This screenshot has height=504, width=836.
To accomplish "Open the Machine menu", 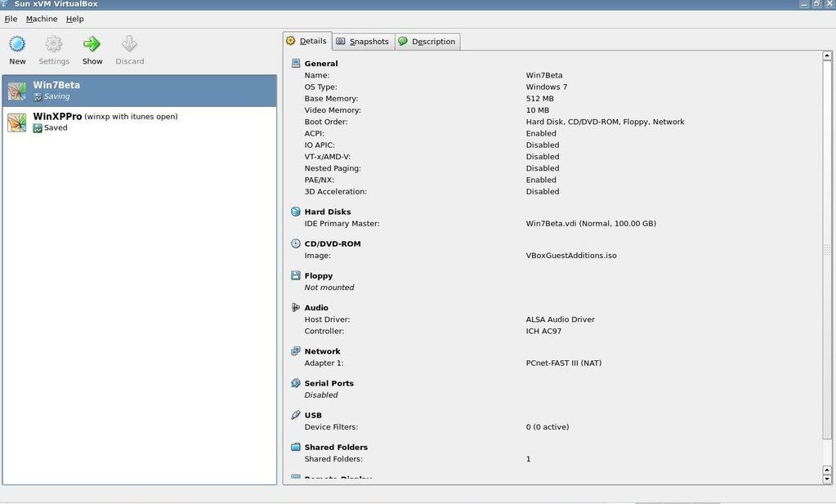I will click(42, 19).
